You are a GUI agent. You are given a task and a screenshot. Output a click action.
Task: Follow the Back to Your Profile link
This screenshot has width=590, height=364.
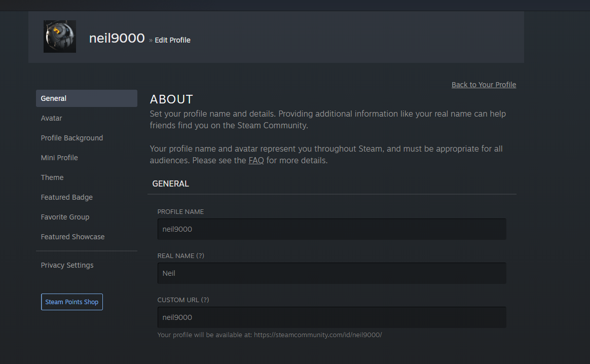pyautogui.click(x=484, y=85)
